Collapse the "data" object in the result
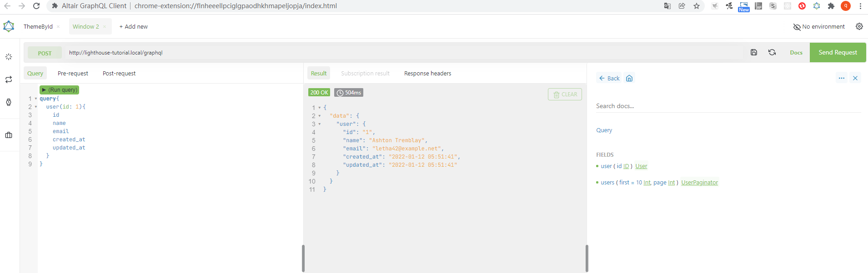This screenshot has height=273, width=868. click(x=320, y=116)
